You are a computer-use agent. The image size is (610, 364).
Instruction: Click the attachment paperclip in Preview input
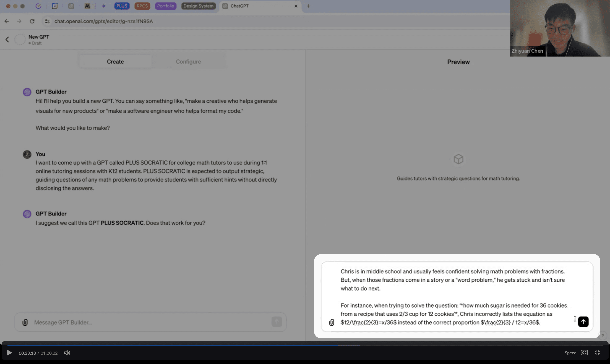[331, 322]
